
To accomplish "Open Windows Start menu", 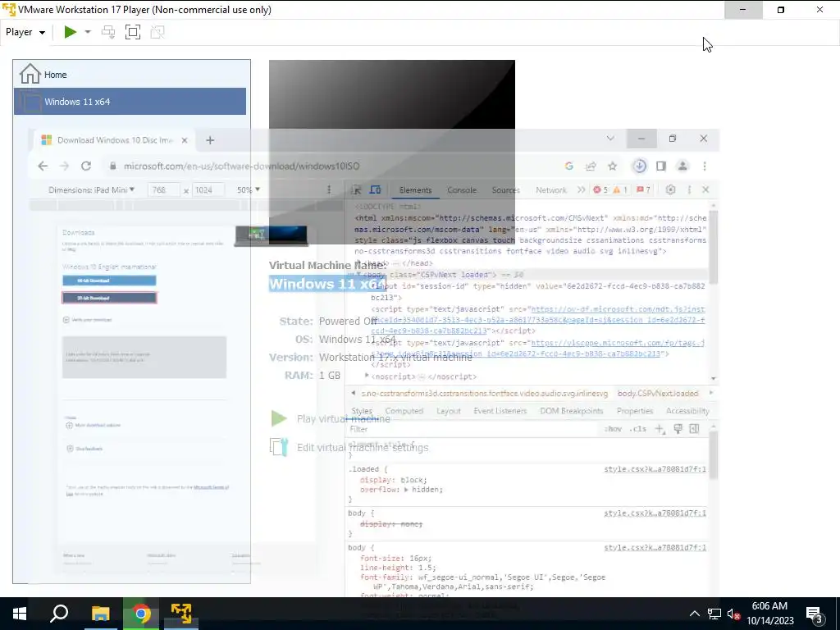I will 20,614.
